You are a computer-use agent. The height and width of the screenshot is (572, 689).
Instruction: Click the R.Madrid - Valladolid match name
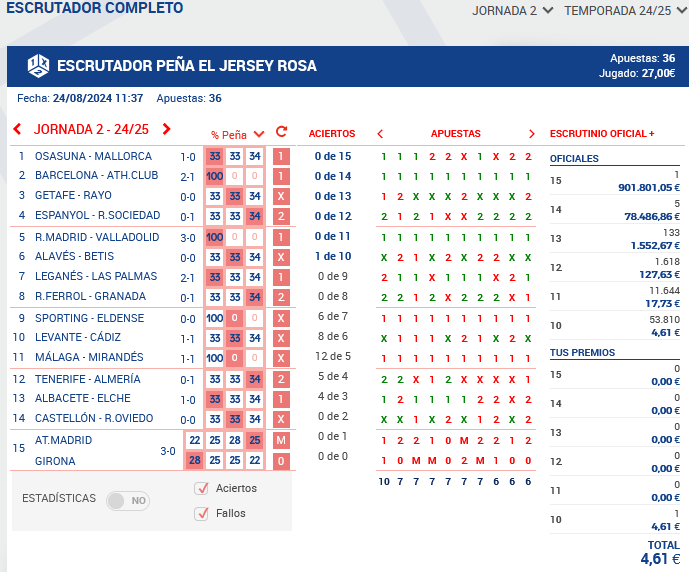[97, 237]
